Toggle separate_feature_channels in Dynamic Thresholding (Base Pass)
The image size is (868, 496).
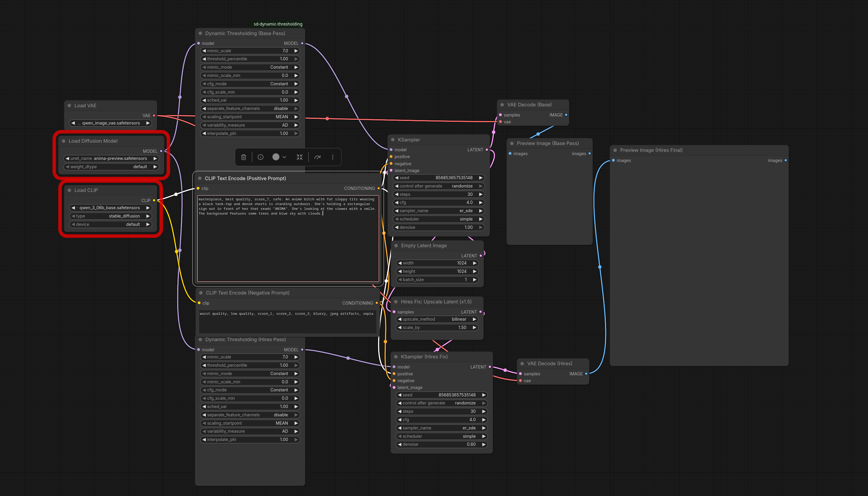(x=250, y=109)
